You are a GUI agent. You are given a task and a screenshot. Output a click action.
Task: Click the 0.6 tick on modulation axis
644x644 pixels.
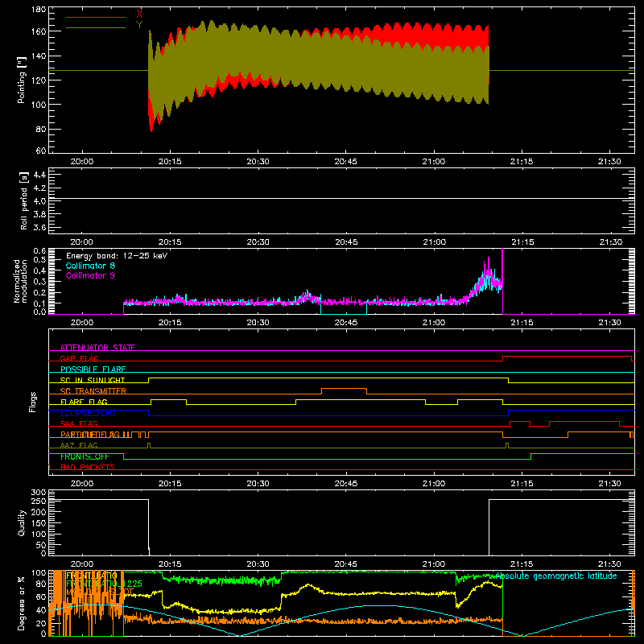[x=39, y=250]
